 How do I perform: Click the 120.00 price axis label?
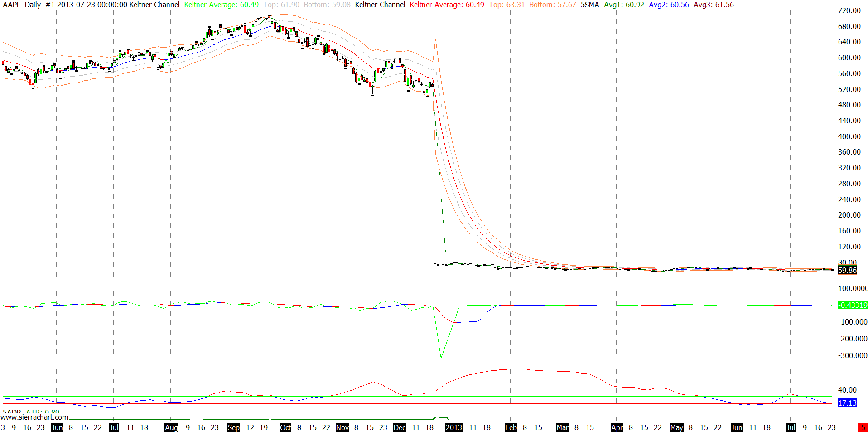(849, 247)
